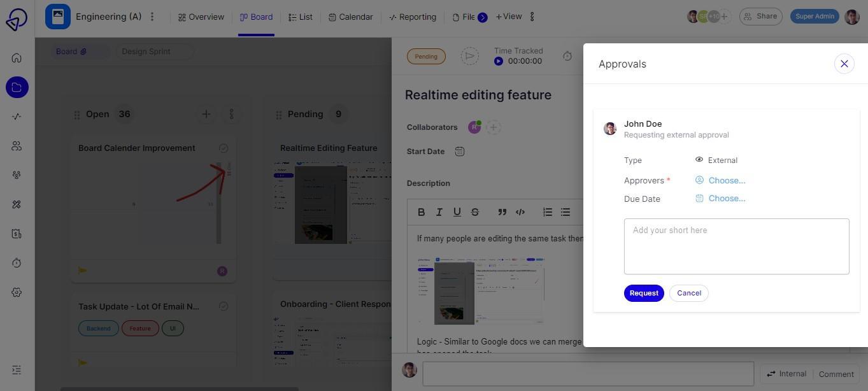This screenshot has width=868, height=391.
Task: Add a collaborator with the plus icon
Action: click(x=493, y=127)
